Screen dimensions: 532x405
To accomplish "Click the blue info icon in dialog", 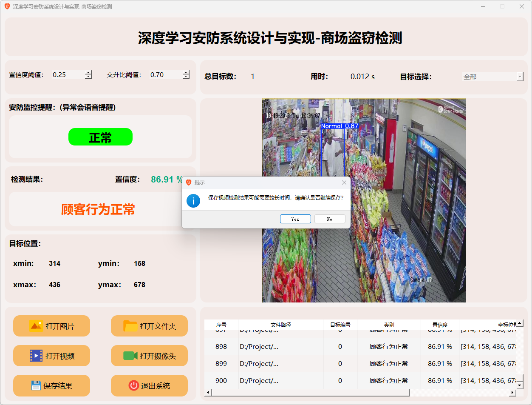I will tap(193, 200).
